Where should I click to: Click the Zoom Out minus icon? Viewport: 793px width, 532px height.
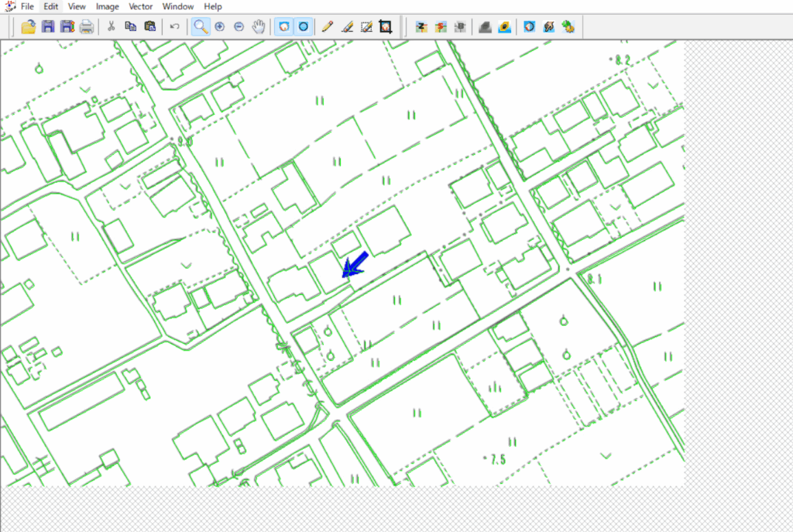[x=239, y=27]
